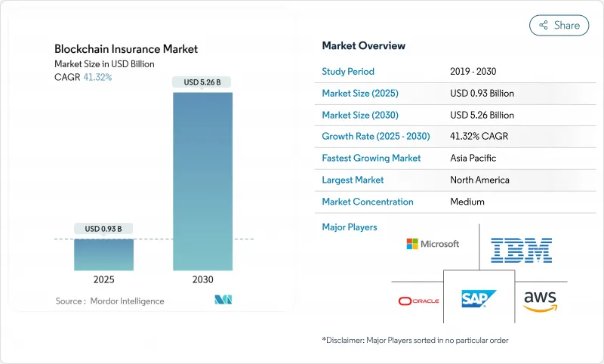Click the USD 0.93 B data label
The image size is (604, 364).
pos(103,228)
